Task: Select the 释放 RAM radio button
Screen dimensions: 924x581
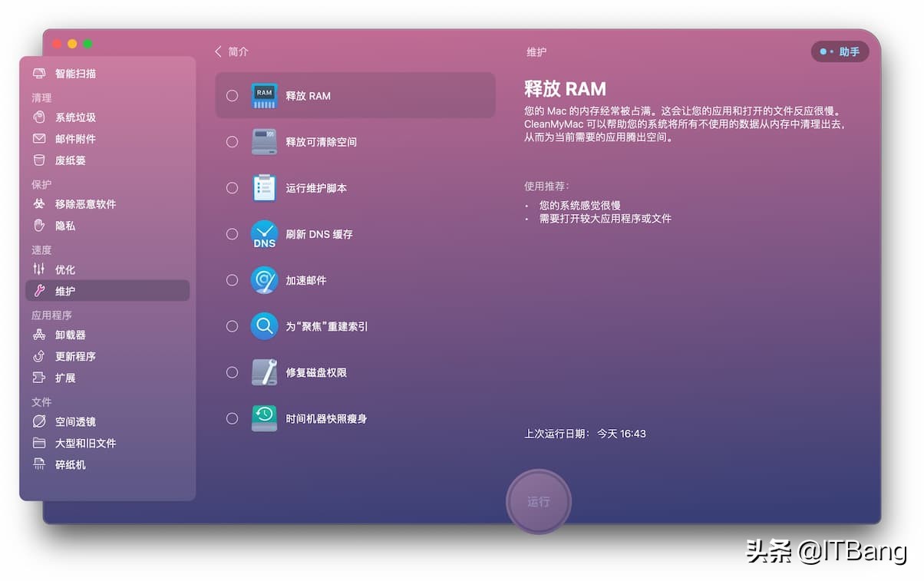Action: [232, 96]
